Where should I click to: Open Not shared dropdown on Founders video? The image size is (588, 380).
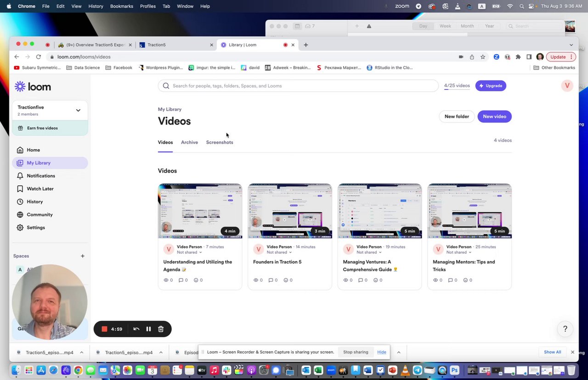(279, 252)
